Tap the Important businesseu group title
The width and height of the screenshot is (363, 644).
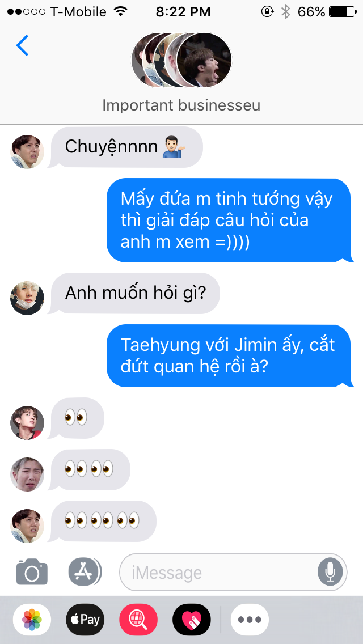(x=181, y=105)
